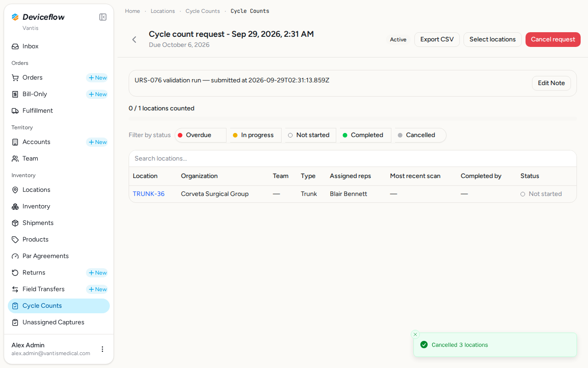Click the Products tag icon
The width and height of the screenshot is (588, 368).
[x=15, y=240]
